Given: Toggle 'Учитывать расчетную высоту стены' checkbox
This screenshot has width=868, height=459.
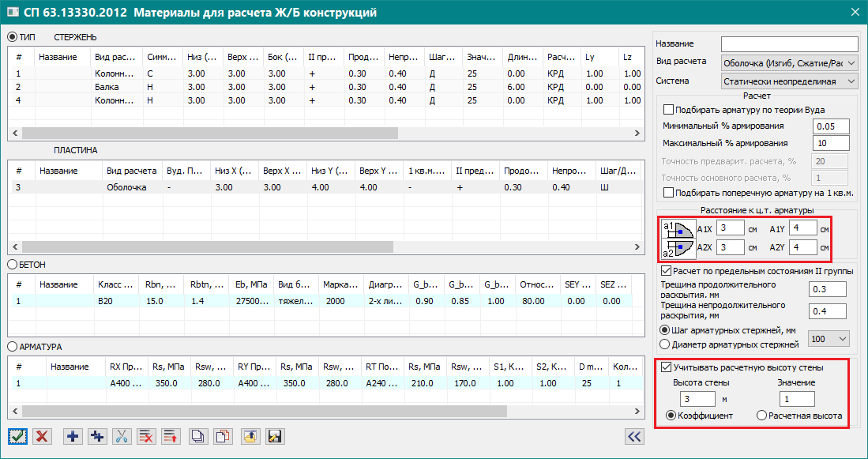Looking at the screenshot, I should pyautogui.click(x=668, y=367).
